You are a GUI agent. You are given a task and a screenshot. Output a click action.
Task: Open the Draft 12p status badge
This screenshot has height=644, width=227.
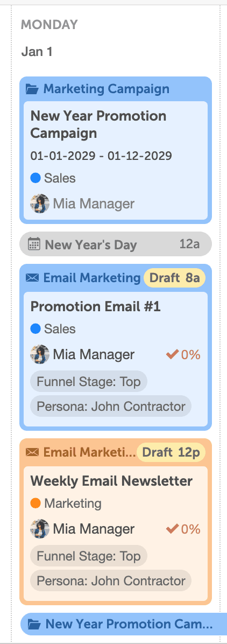pos(171,453)
